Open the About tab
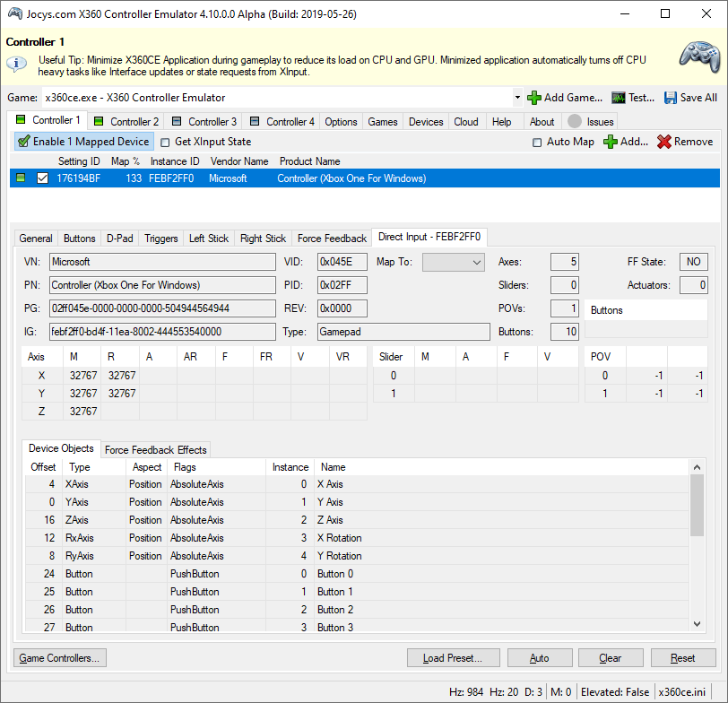 coord(542,122)
